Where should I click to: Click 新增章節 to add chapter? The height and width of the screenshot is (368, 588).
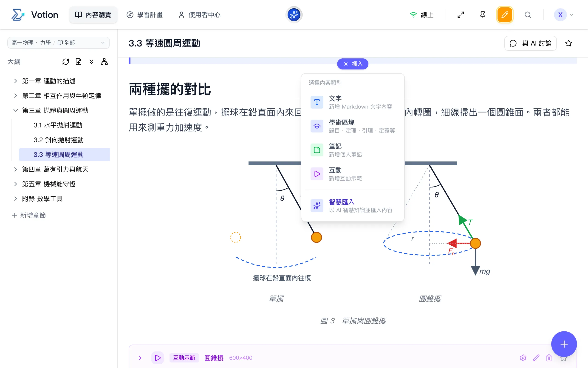pos(29,216)
